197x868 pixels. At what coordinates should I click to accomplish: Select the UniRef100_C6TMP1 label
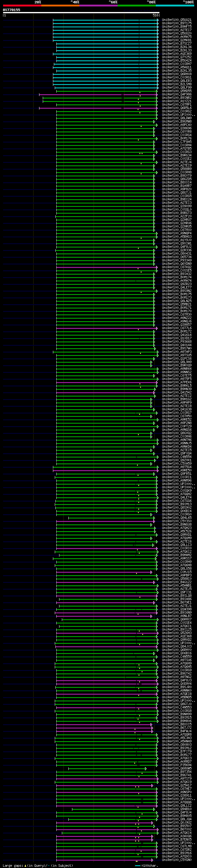[177, 104]
